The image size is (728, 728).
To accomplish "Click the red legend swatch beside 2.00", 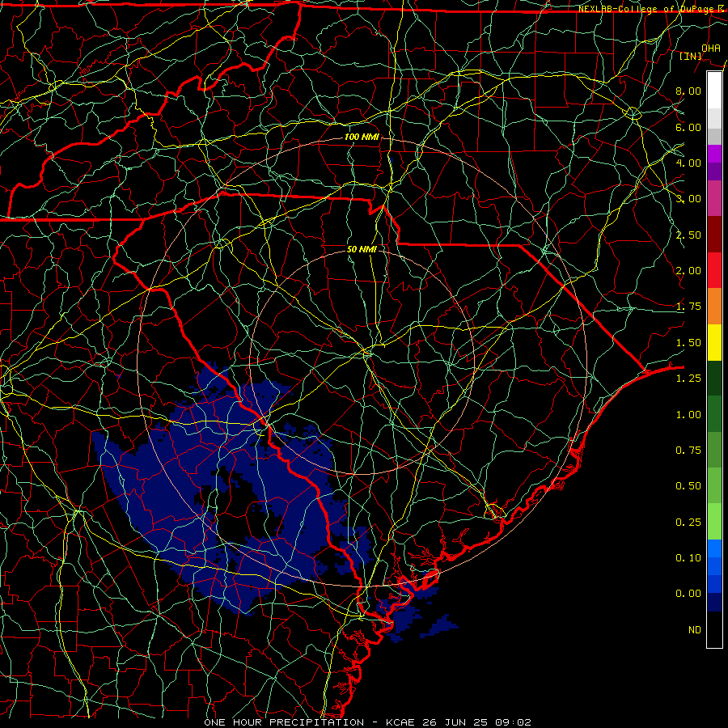I will (x=714, y=270).
